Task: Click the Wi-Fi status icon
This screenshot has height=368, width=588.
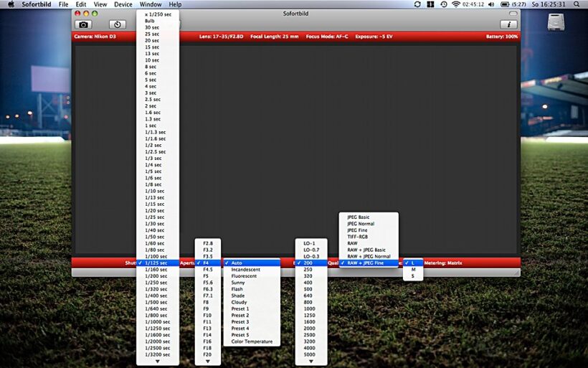Action: click(x=455, y=4)
